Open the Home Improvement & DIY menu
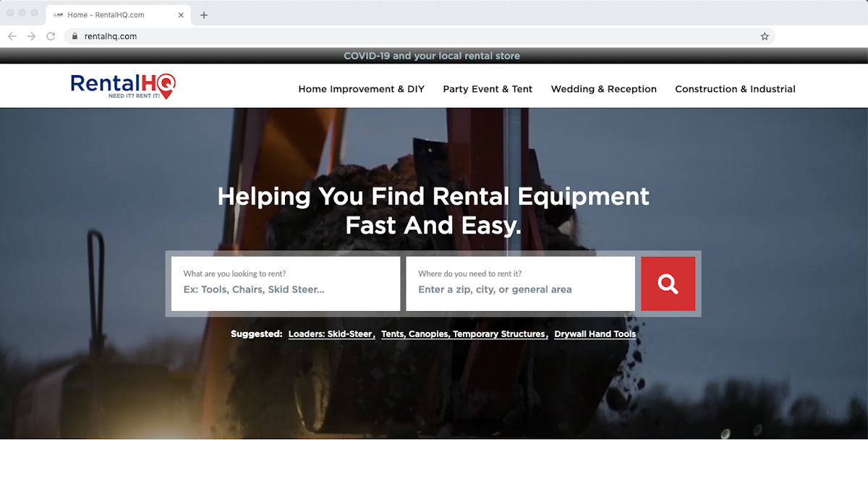 coord(361,89)
